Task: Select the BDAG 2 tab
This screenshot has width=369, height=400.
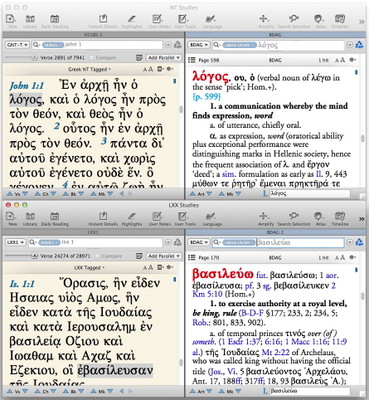Action: (275, 232)
